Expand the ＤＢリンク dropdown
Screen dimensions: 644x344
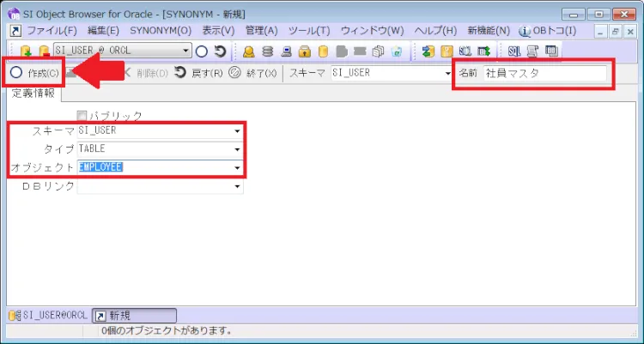click(x=237, y=186)
